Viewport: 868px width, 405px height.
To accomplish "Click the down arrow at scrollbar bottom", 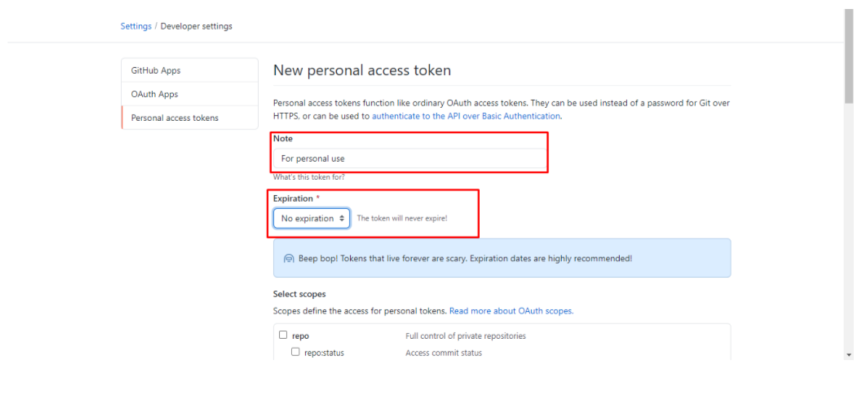I will click(849, 355).
